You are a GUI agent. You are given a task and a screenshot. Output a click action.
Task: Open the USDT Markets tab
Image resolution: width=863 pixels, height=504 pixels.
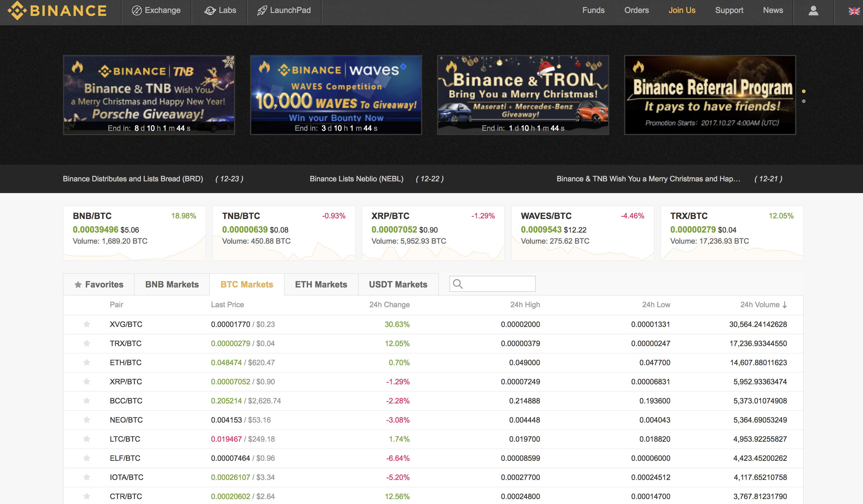pyautogui.click(x=398, y=284)
